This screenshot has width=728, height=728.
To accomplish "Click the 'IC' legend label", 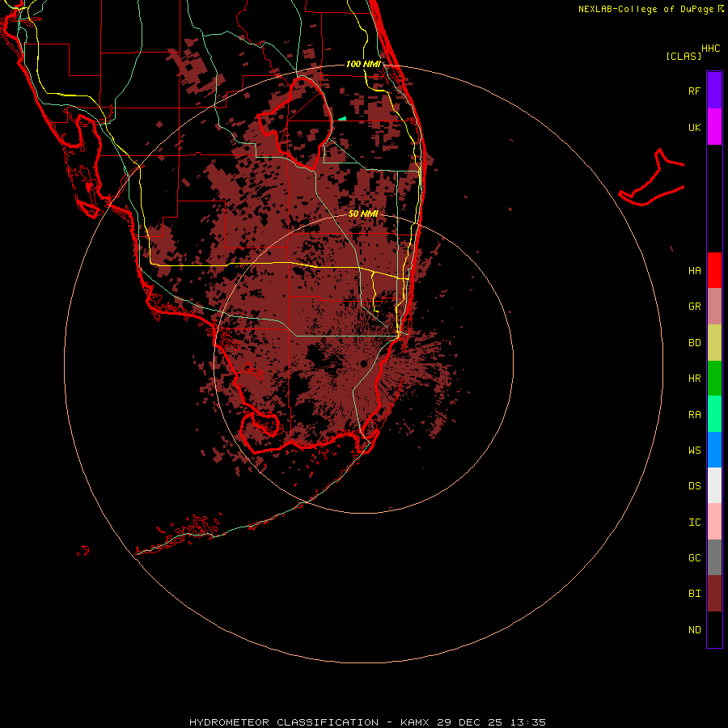I will tap(695, 523).
